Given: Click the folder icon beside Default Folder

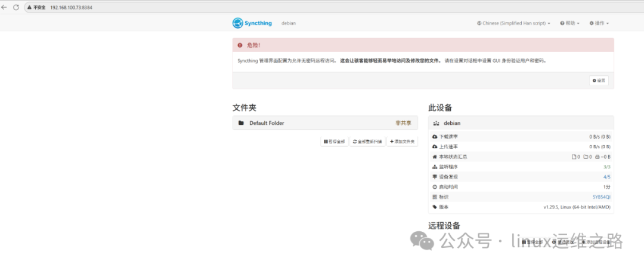Looking at the screenshot, I should pyautogui.click(x=241, y=123).
